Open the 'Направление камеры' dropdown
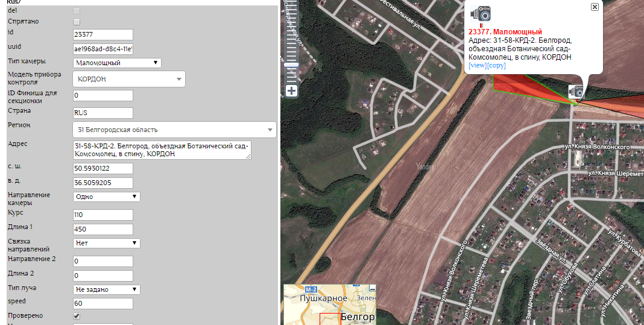This screenshot has width=644, height=325. click(x=106, y=197)
